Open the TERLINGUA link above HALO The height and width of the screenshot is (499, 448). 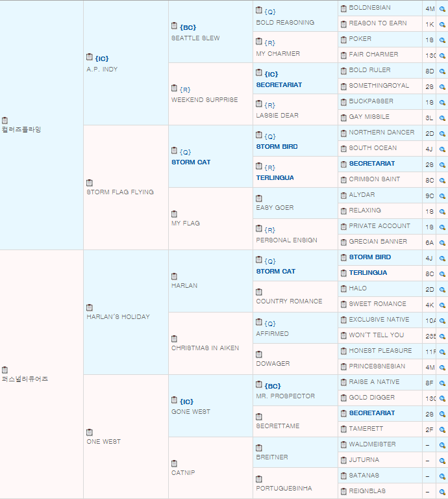(368, 273)
